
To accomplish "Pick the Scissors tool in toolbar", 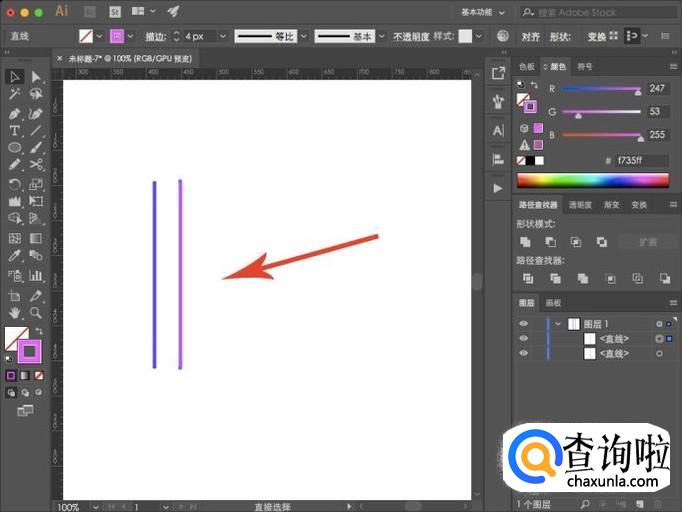I will tap(36, 164).
